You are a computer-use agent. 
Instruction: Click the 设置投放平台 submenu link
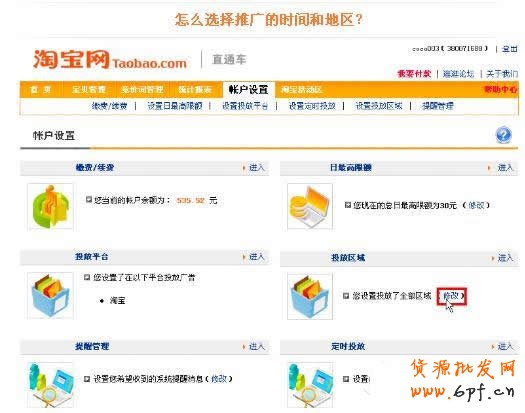pos(245,106)
